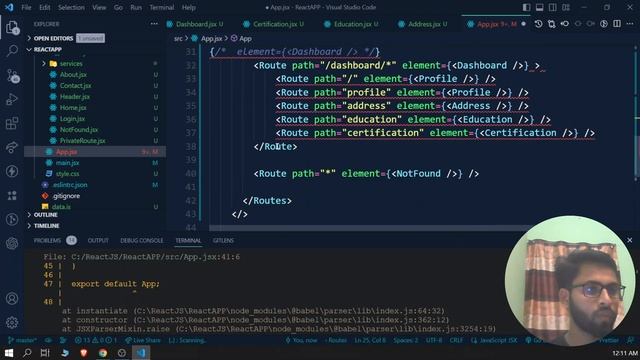Open style.css in the explorer
This screenshot has height=360, width=640.
(x=67, y=174)
